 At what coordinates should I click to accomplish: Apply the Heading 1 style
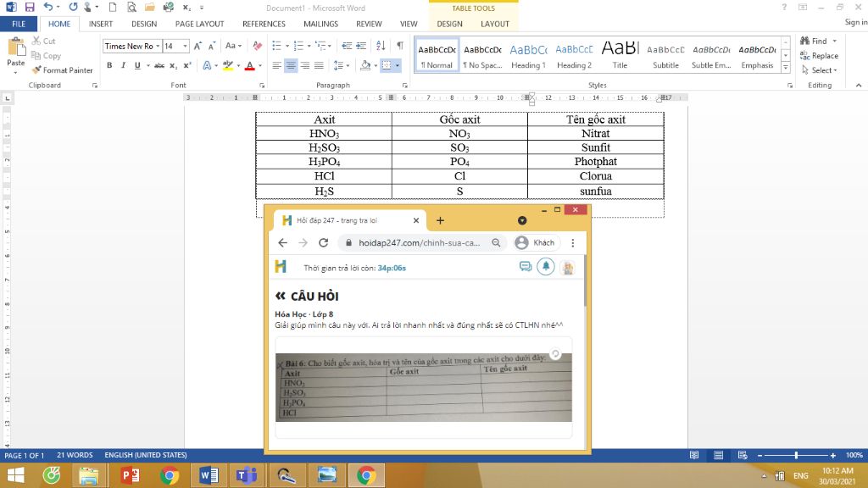click(528, 55)
